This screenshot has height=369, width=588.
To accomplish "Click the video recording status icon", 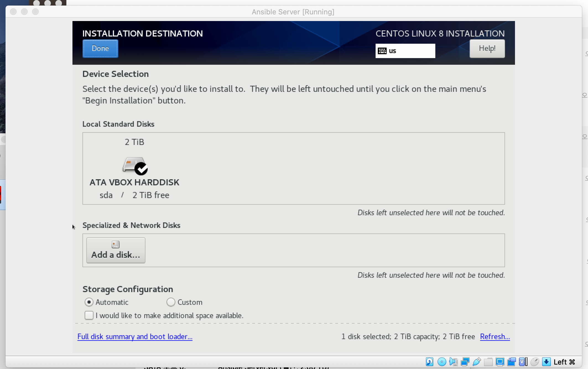I will tap(511, 362).
